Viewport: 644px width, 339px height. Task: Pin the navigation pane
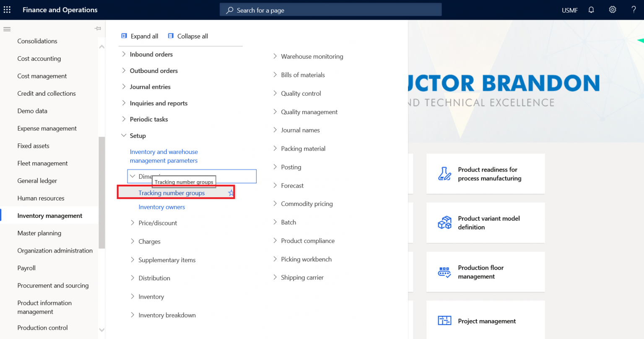(98, 29)
